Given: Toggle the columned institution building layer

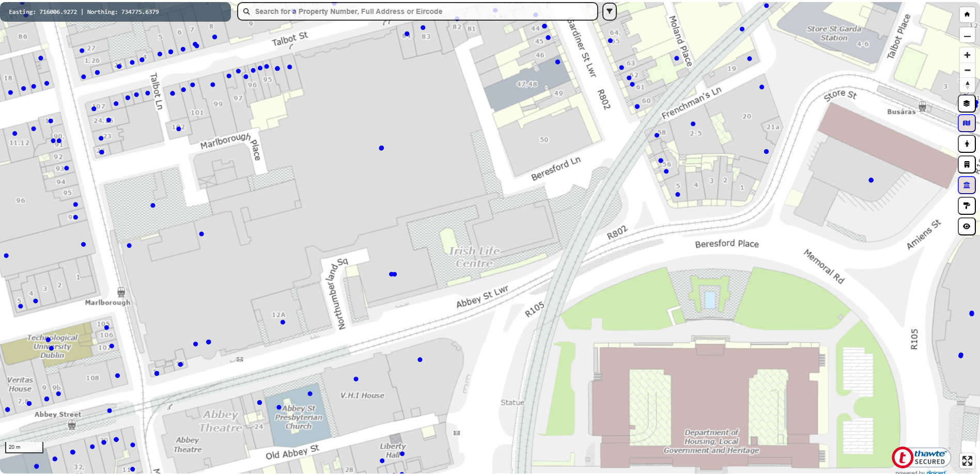Looking at the screenshot, I should (x=967, y=185).
